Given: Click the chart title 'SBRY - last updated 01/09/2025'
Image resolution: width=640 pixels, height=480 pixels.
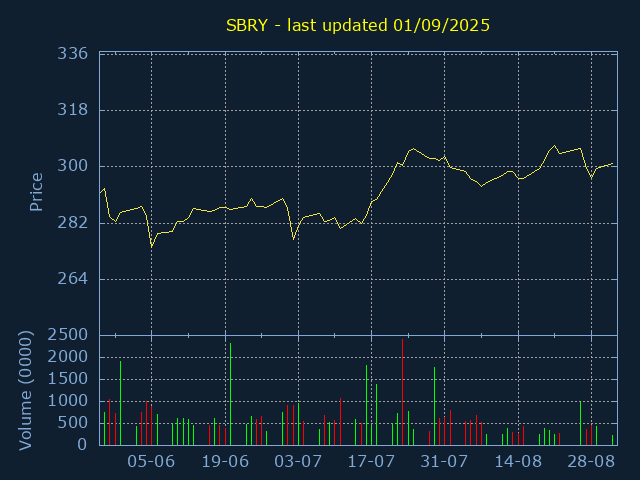Looking at the screenshot, I should (x=358, y=25).
